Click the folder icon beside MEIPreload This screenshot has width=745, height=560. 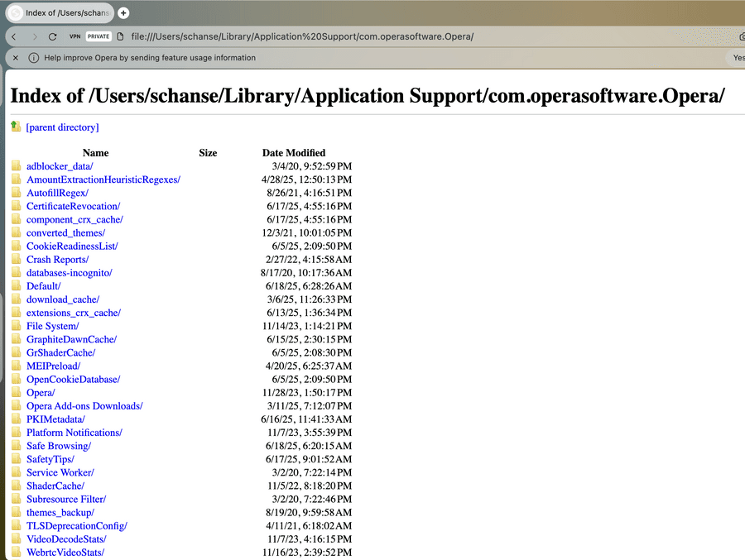click(17, 366)
